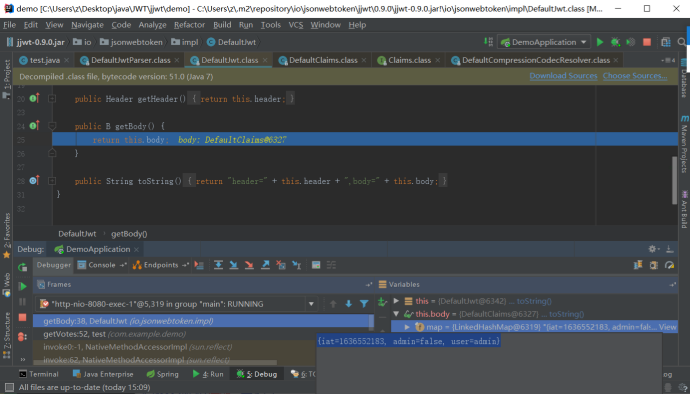This screenshot has height=394, width=690.
Task: Filter frames with funnel icon
Action: click(x=364, y=304)
